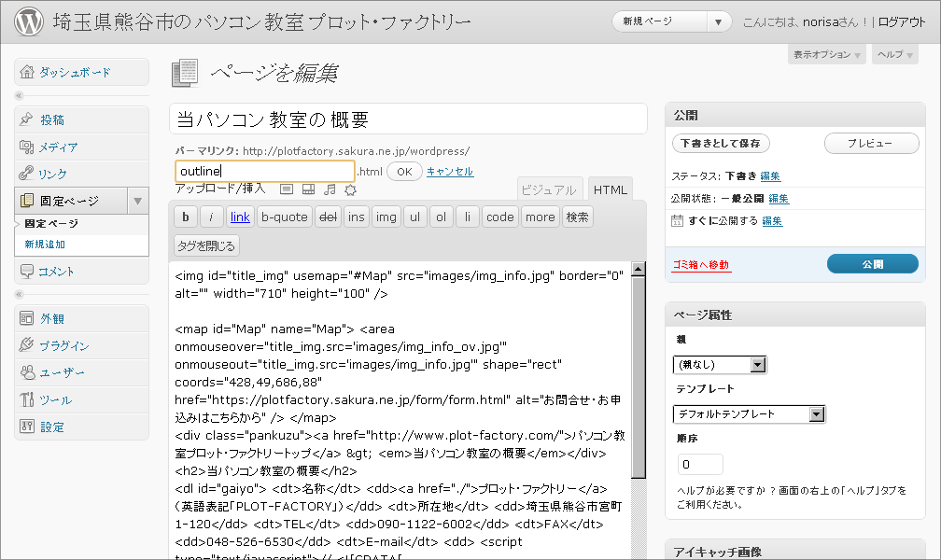Screen dimensions: 941x560
Task: Click the メディア media icon
Action: coord(26,147)
